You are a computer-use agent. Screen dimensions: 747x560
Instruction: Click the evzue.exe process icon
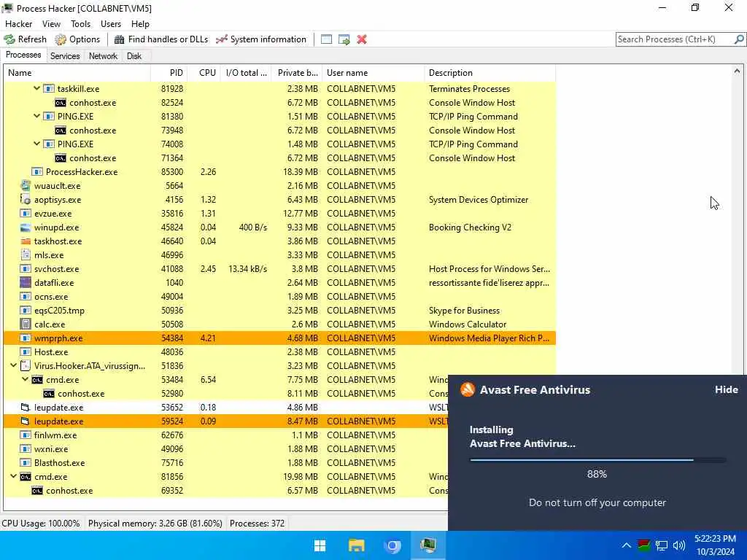26,214
